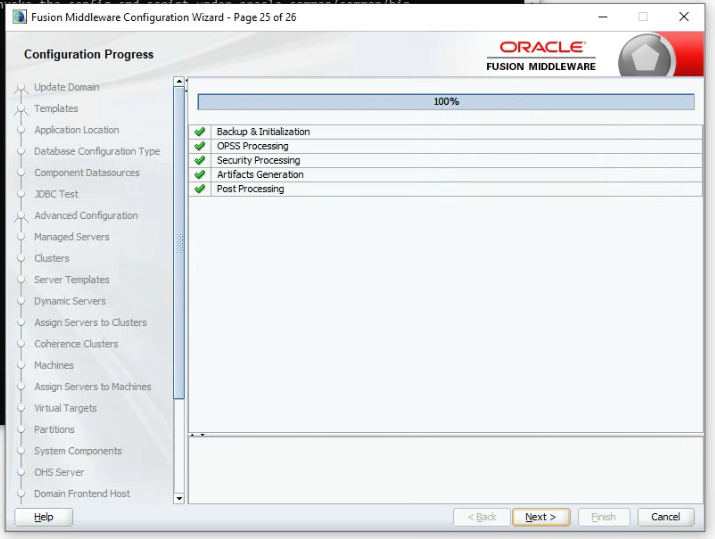Click the OPSS Processing row text

(252, 146)
